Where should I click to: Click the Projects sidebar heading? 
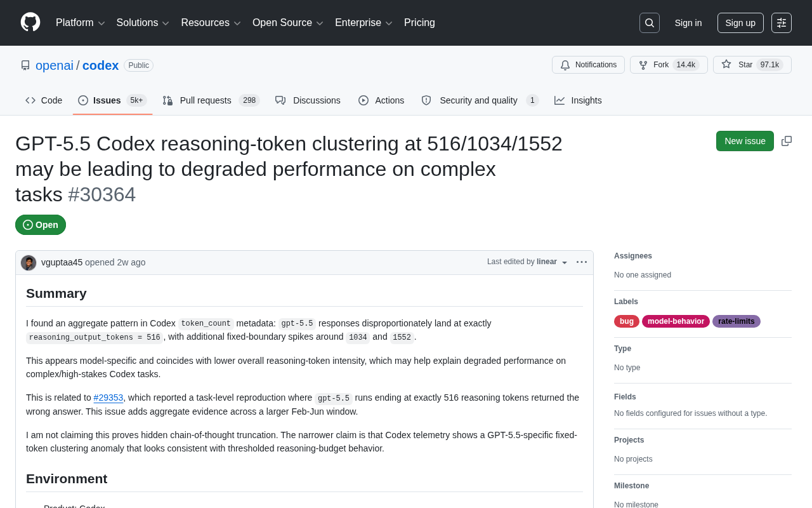tap(629, 440)
